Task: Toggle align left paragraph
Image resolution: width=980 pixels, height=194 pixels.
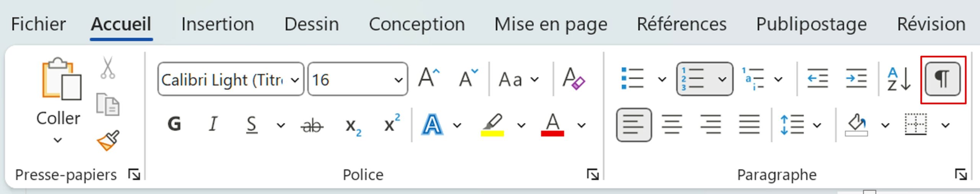Action: pyautogui.click(x=634, y=125)
